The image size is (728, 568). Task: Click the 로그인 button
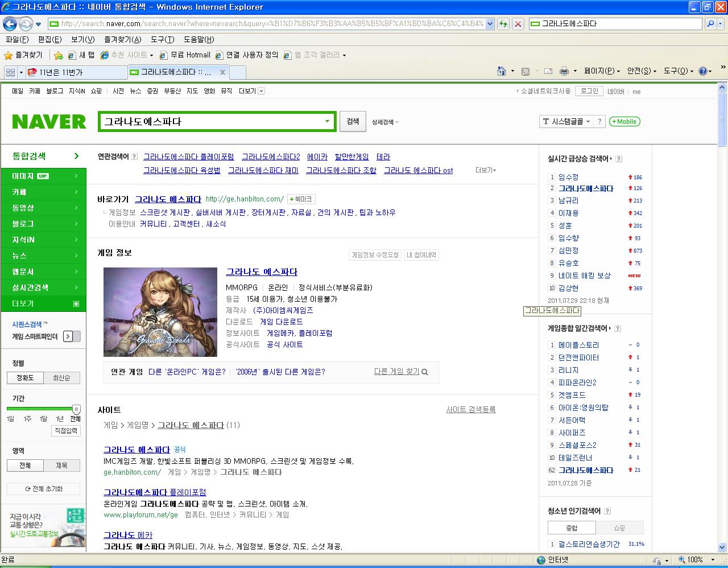point(589,91)
